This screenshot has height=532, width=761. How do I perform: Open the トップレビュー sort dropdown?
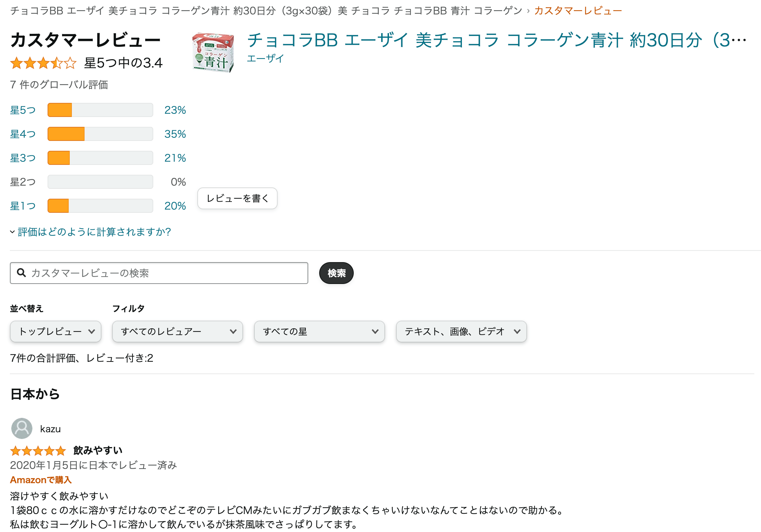(56, 332)
